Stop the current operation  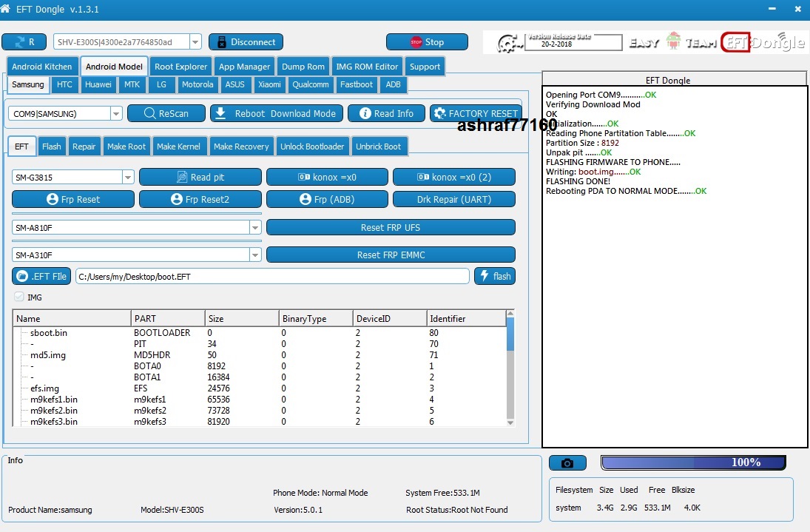[428, 42]
